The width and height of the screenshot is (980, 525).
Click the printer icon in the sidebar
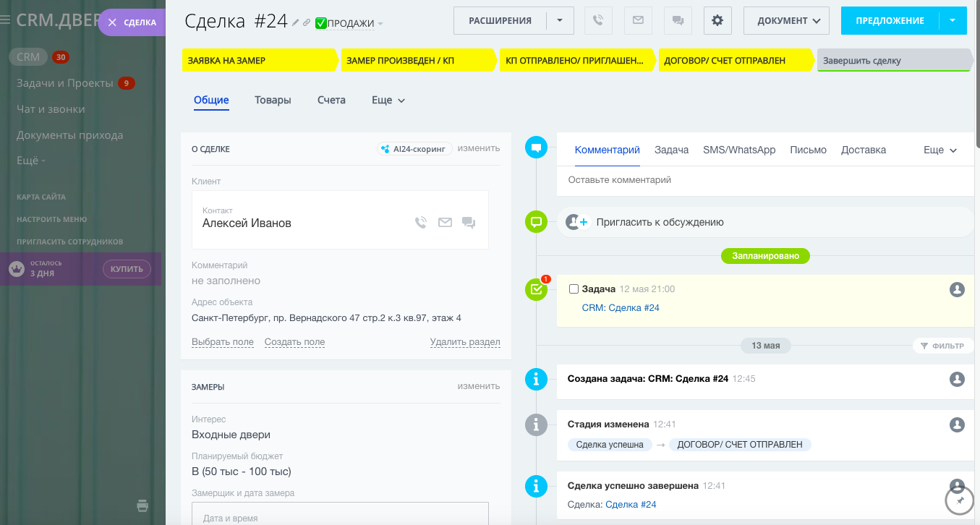142,506
